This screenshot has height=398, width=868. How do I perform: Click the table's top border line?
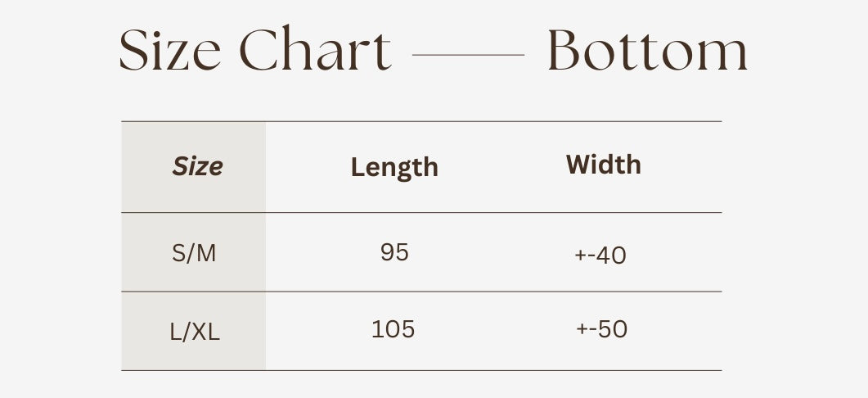point(421,121)
